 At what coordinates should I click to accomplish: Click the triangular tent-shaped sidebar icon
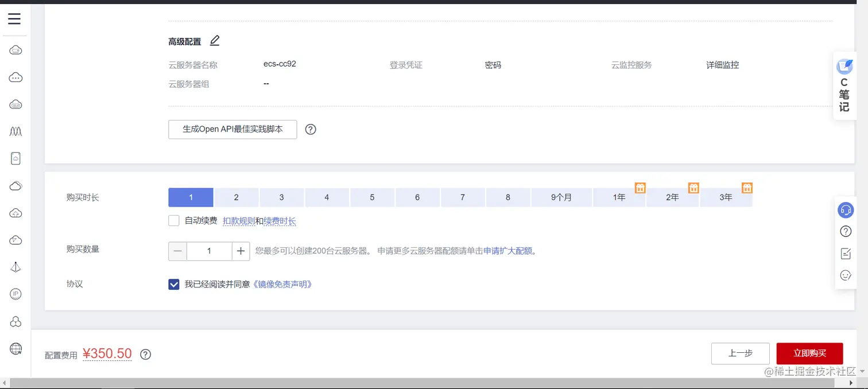coord(15,267)
